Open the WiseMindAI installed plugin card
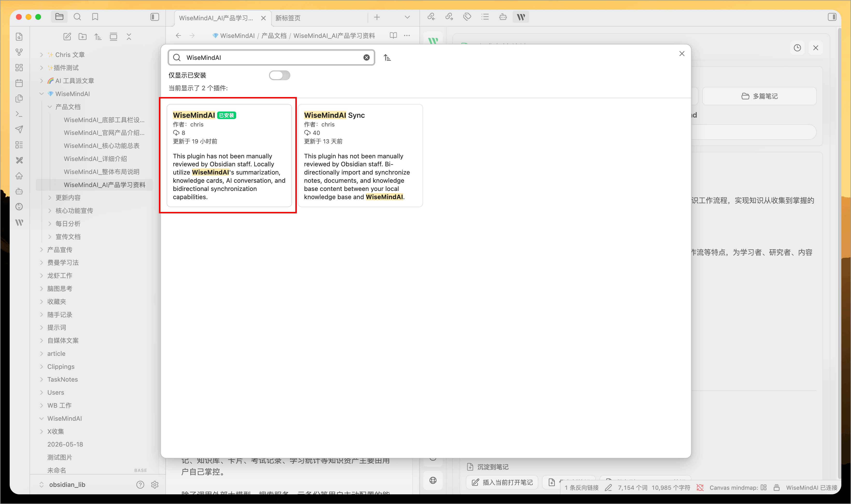Image resolution: width=851 pixels, height=504 pixels. (229, 155)
